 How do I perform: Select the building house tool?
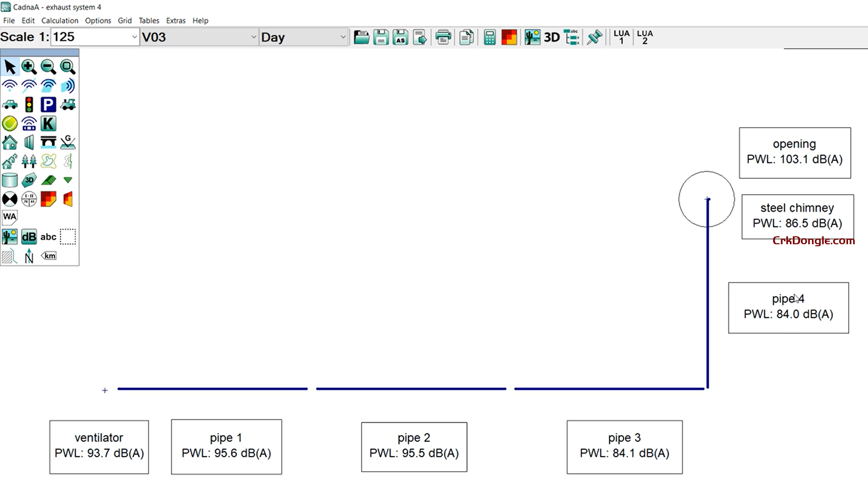pos(10,143)
